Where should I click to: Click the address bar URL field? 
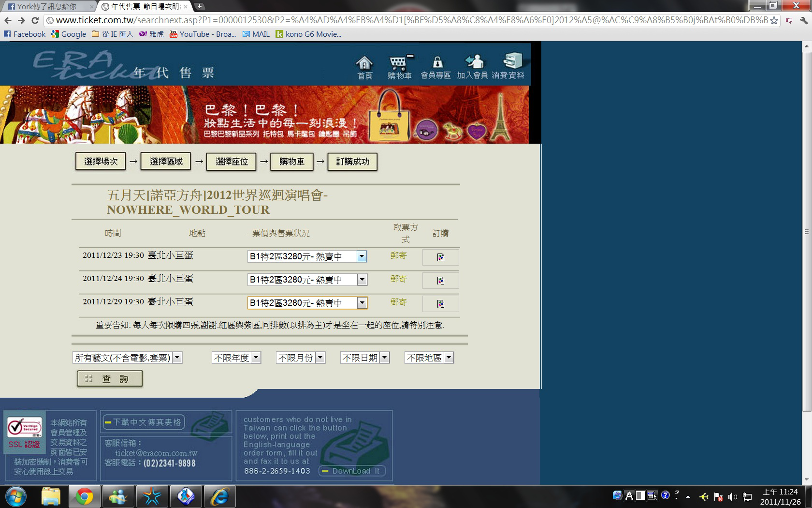click(x=411, y=20)
